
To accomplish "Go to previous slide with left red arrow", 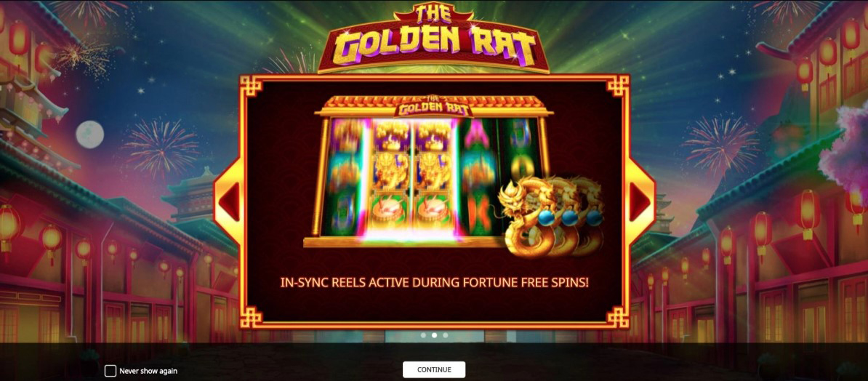I will coord(229,201).
